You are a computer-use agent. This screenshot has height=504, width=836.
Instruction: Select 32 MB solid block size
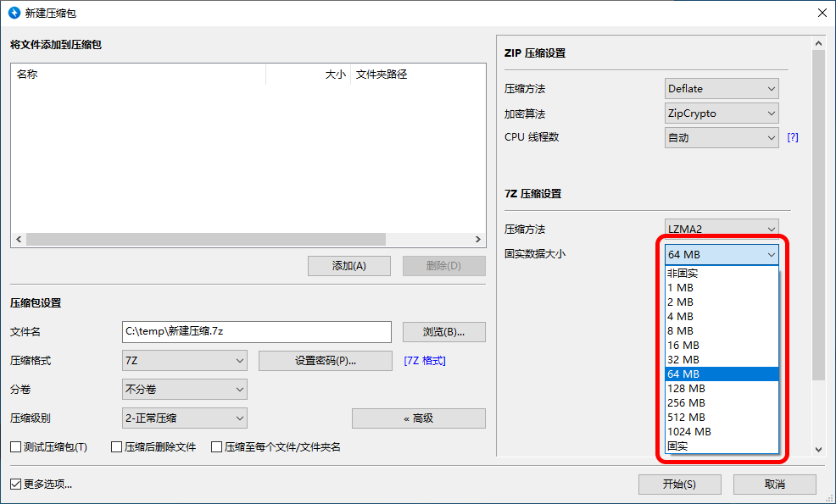[x=722, y=360]
